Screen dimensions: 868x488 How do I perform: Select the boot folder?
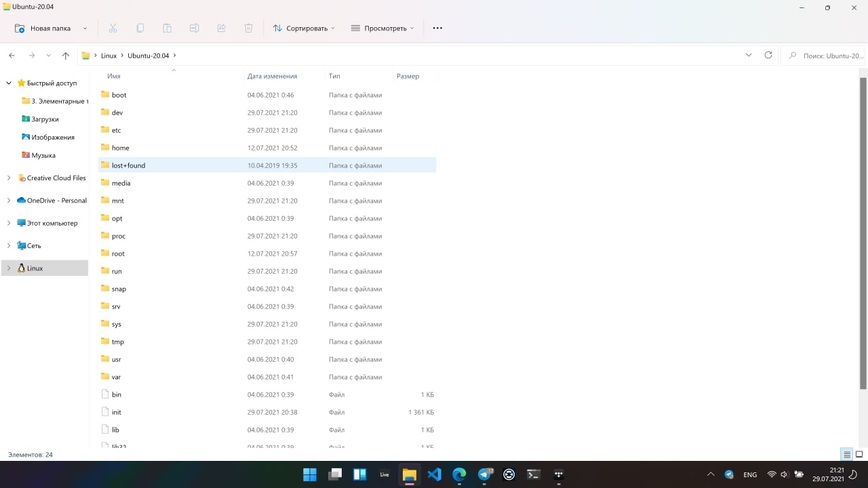point(267,95)
